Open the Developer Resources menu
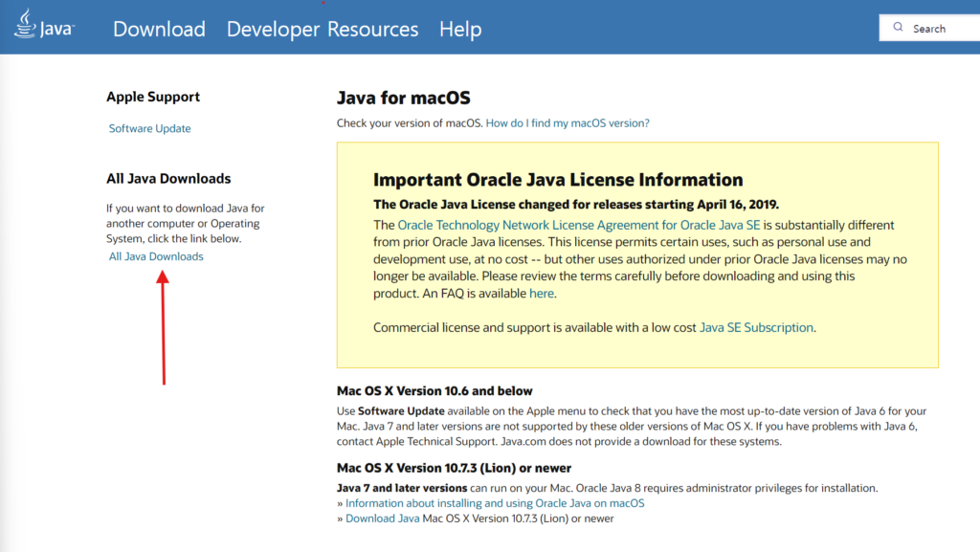This screenshot has height=552, width=980. pyautogui.click(x=322, y=29)
